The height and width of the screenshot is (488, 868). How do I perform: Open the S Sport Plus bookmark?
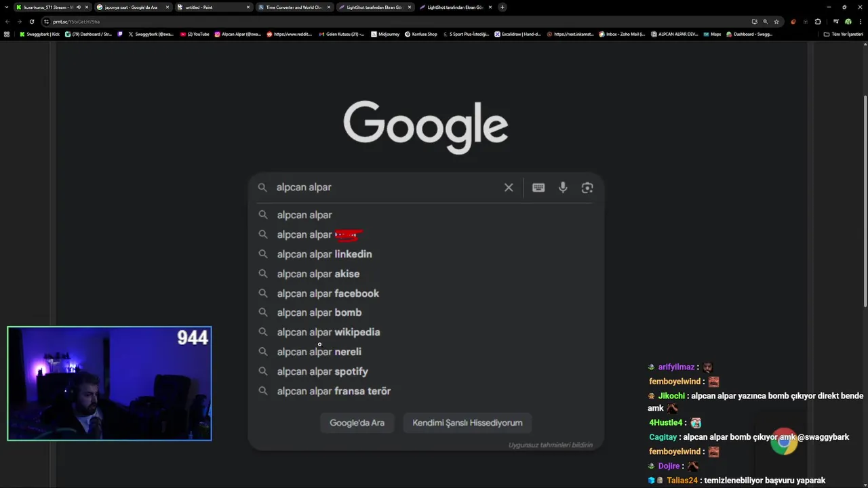click(x=465, y=34)
